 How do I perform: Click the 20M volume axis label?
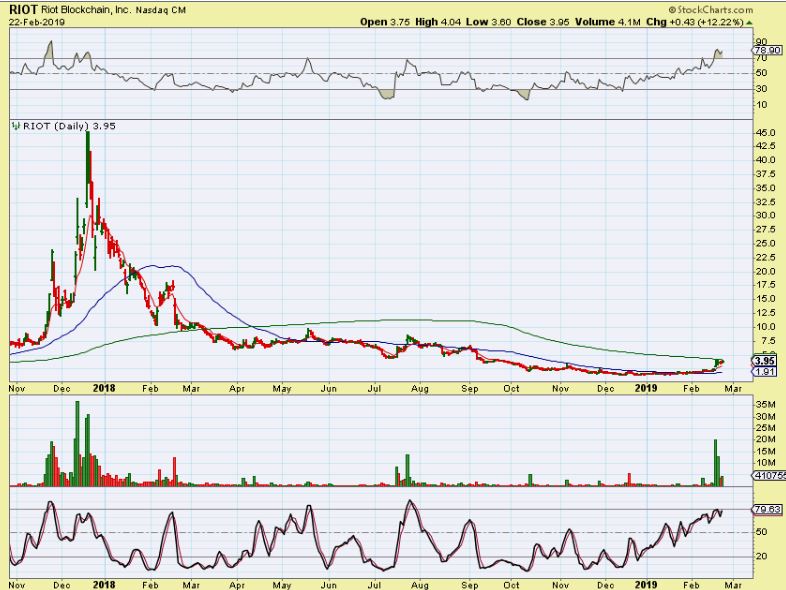[765, 439]
